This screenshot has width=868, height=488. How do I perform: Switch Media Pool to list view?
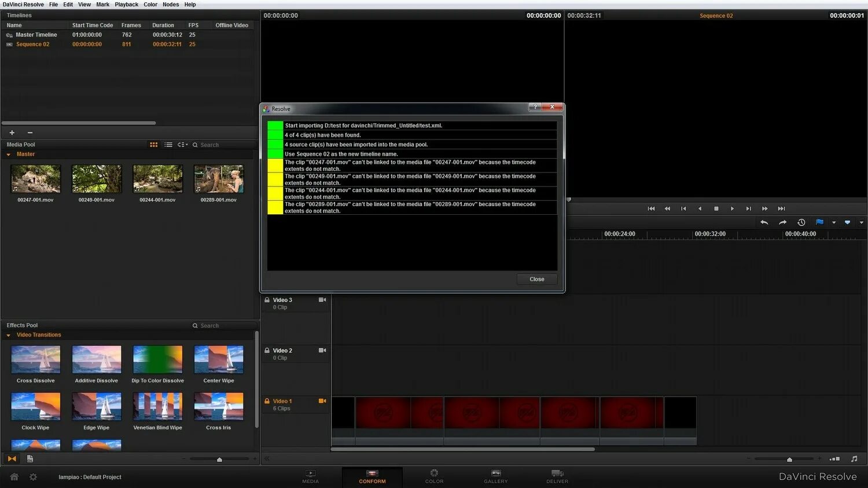pos(168,144)
